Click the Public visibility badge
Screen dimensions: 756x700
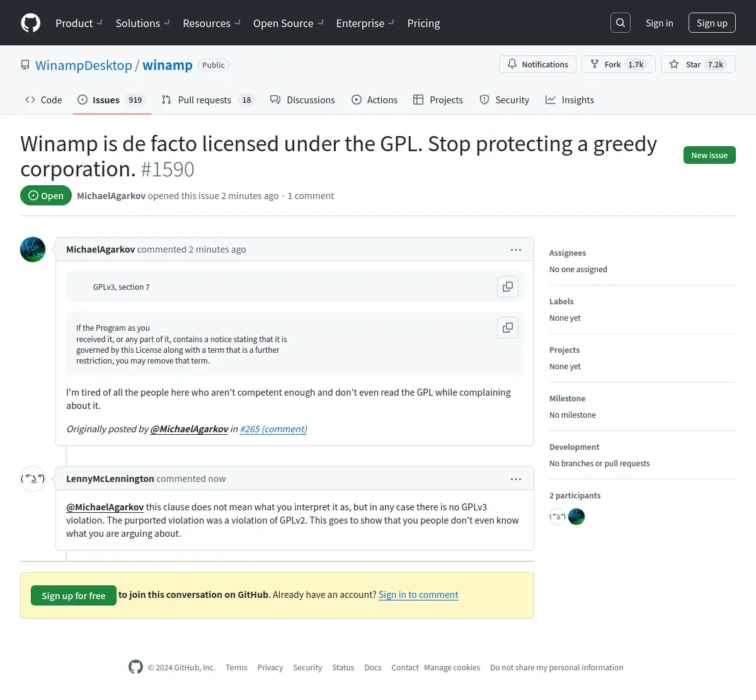click(x=214, y=65)
